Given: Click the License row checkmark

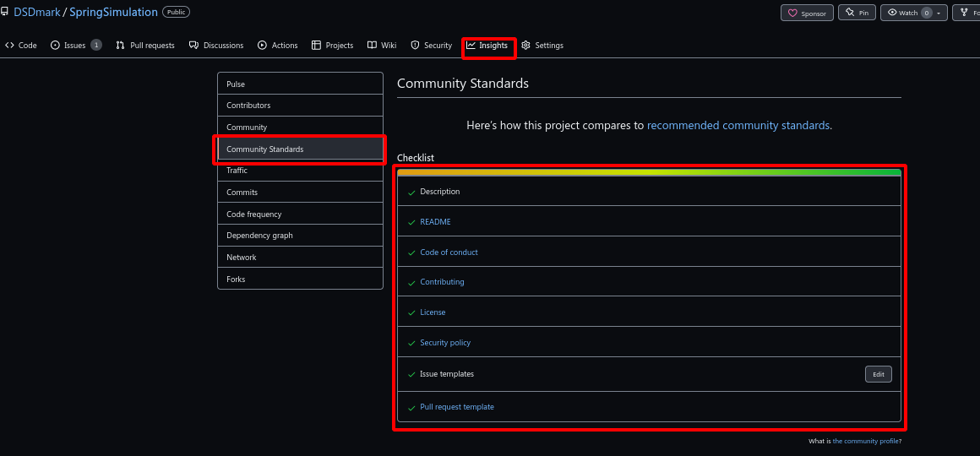Looking at the screenshot, I should tap(411, 313).
